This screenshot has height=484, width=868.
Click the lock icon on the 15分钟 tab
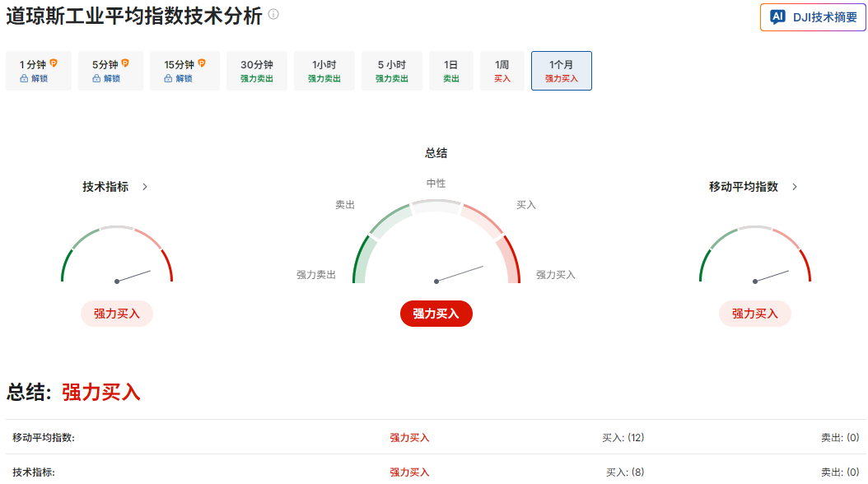168,78
